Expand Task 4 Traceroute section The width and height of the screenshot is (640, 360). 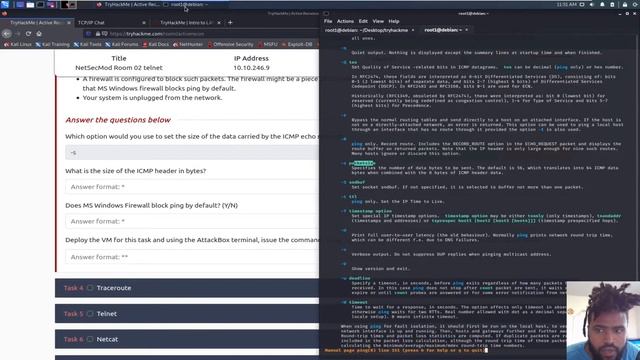pos(187,288)
